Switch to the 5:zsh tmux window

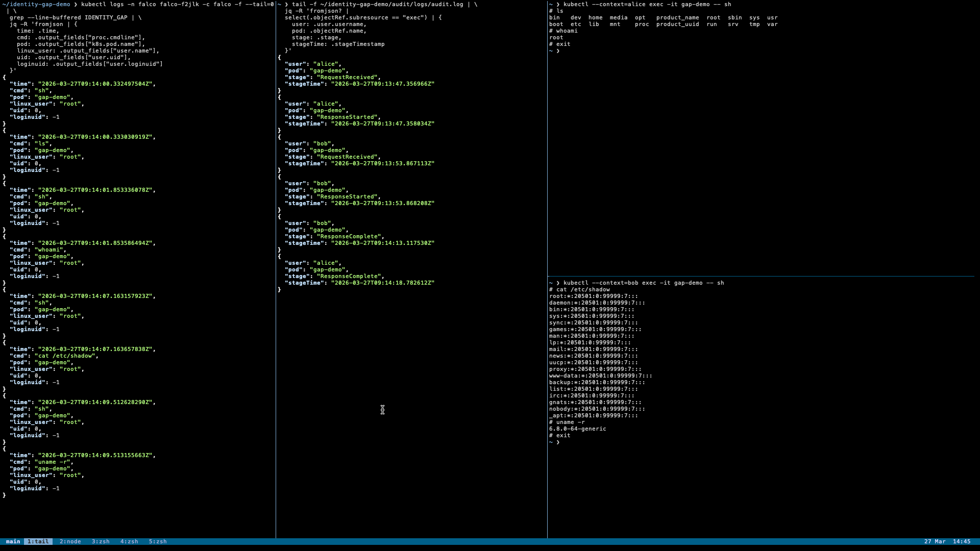157,541
